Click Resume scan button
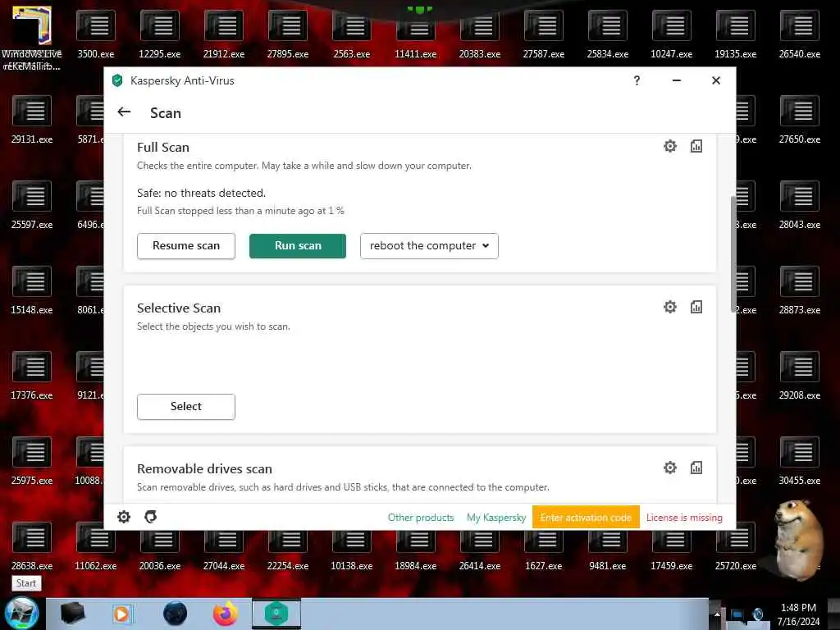Image resolution: width=840 pixels, height=630 pixels. tap(186, 246)
